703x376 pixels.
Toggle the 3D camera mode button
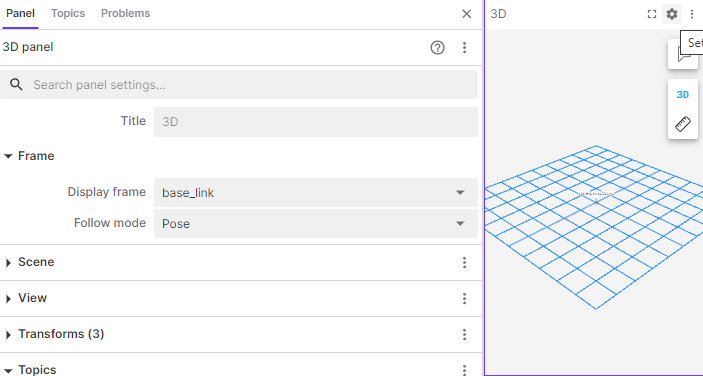pyautogui.click(x=683, y=95)
